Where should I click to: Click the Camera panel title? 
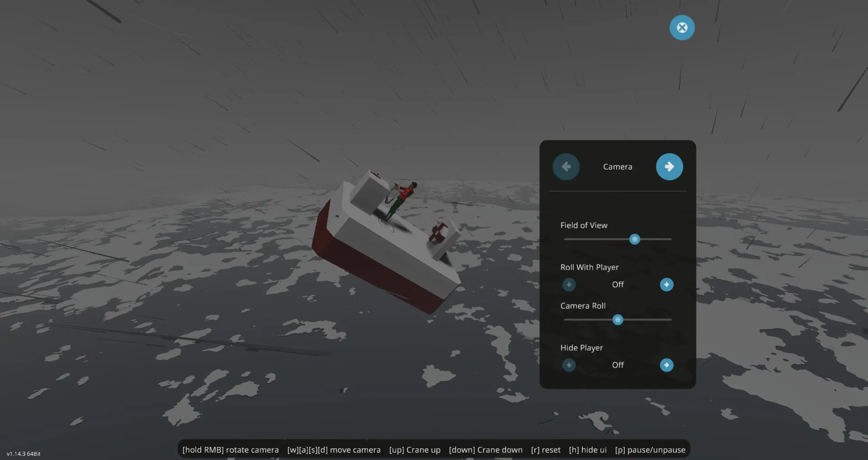[618, 167]
